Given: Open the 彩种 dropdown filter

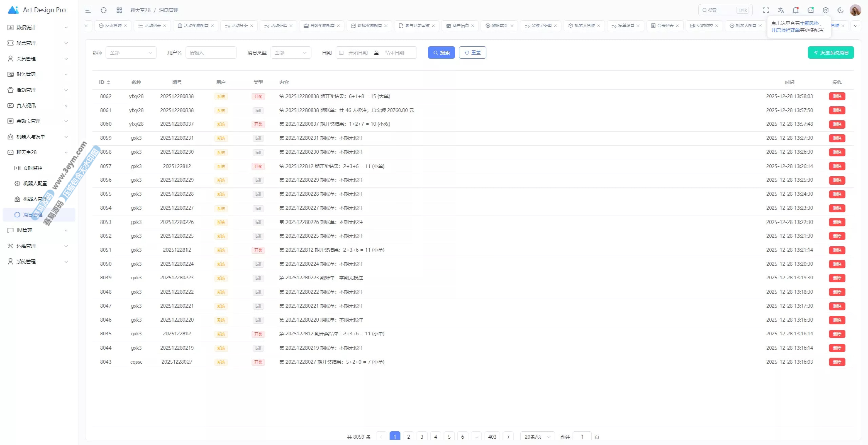Looking at the screenshot, I should (x=131, y=53).
